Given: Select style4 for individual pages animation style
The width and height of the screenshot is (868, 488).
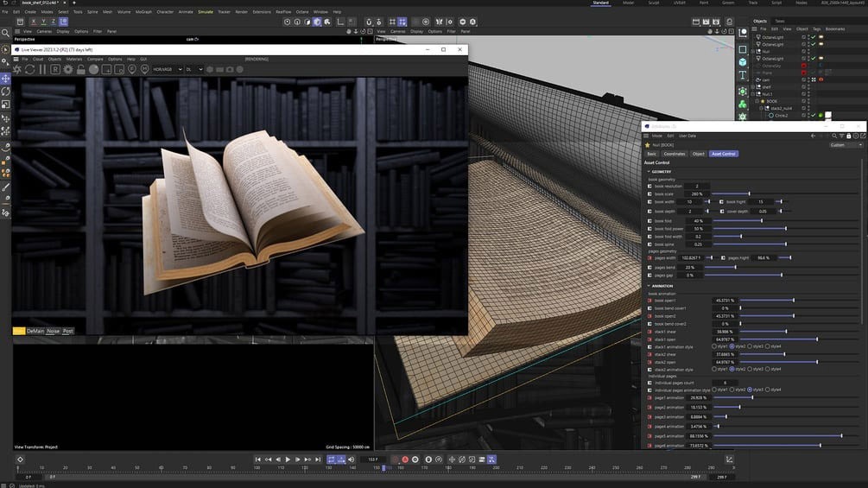Looking at the screenshot, I should tap(768, 390).
